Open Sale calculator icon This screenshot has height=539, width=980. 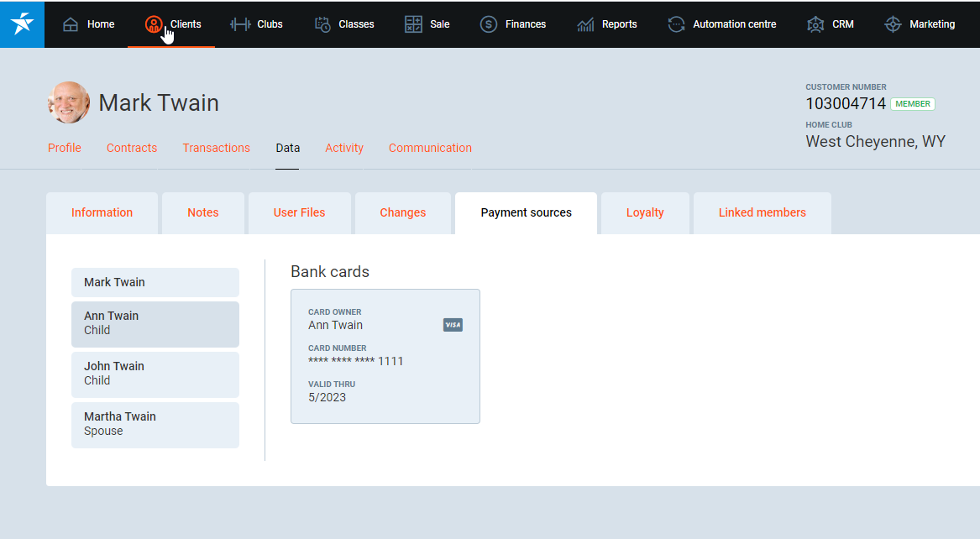tap(413, 24)
